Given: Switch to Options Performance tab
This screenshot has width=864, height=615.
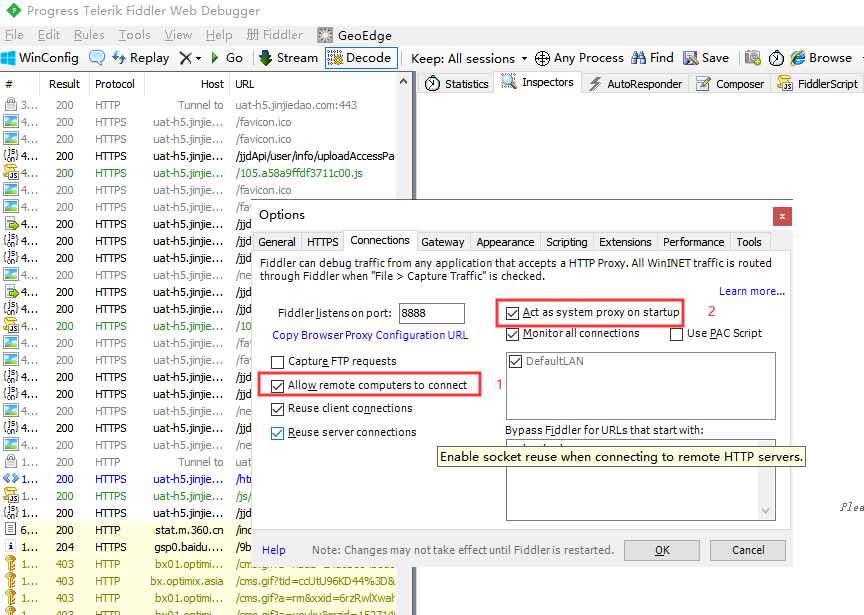Looking at the screenshot, I should pyautogui.click(x=693, y=242).
